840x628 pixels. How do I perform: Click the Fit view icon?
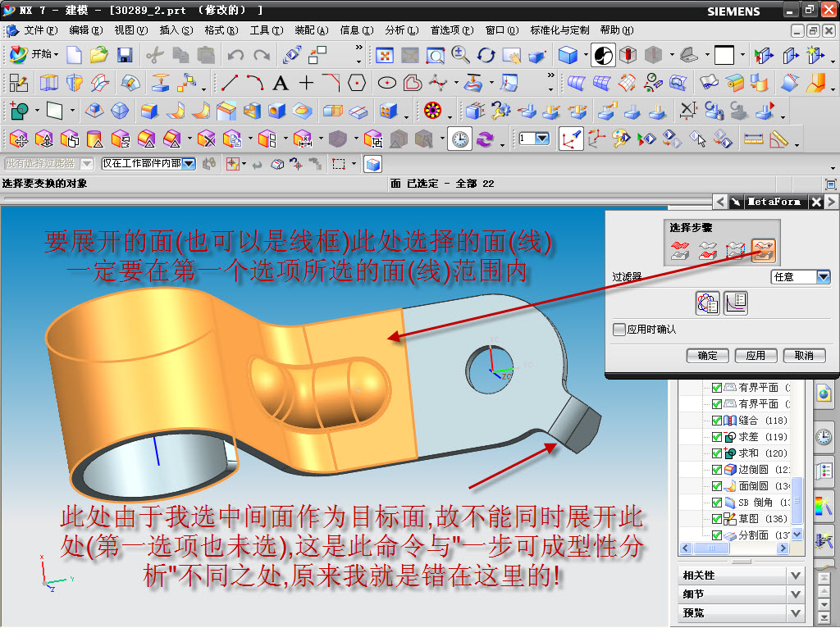pyautogui.click(x=385, y=55)
